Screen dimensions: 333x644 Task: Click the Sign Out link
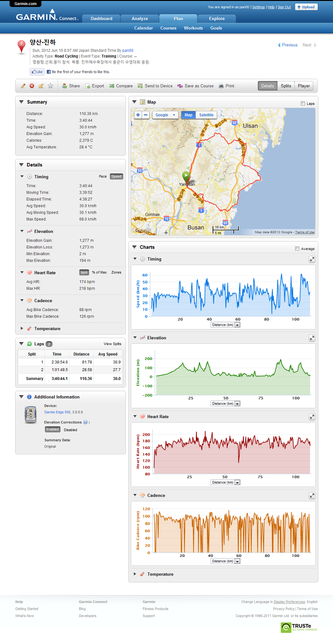(x=284, y=7)
